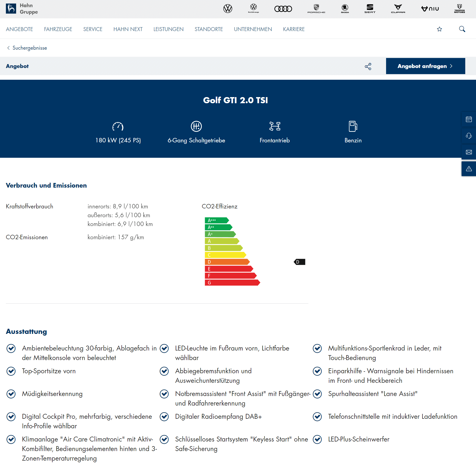Click the 'kombiniert: 157 g/km' value
The height and width of the screenshot is (464, 476).
pyautogui.click(x=116, y=237)
